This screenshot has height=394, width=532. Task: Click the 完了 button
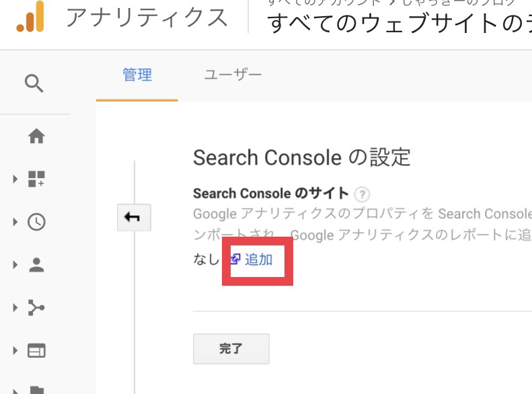231,349
